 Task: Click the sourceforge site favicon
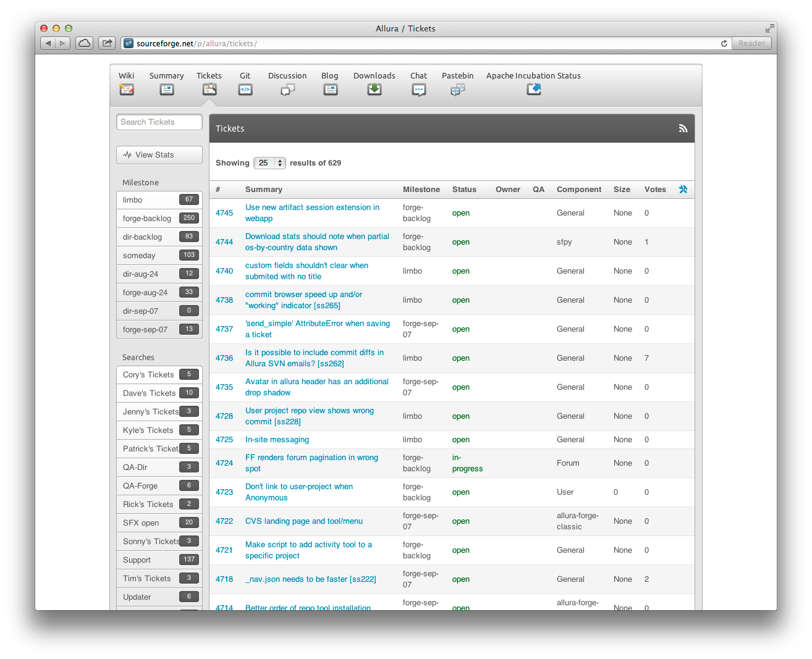coord(129,43)
